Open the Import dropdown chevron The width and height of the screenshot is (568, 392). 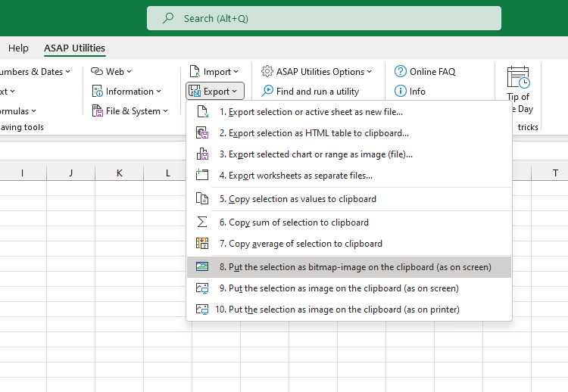click(x=236, y=72)
